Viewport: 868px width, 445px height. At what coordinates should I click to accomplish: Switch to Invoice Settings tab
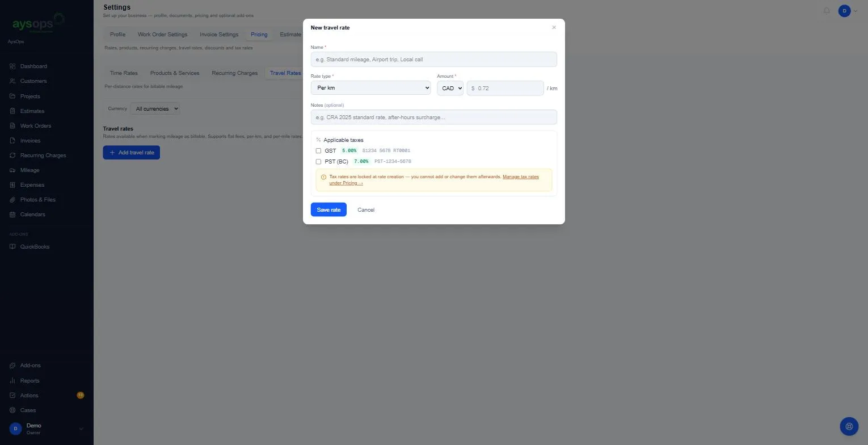(x=219, y=35)
